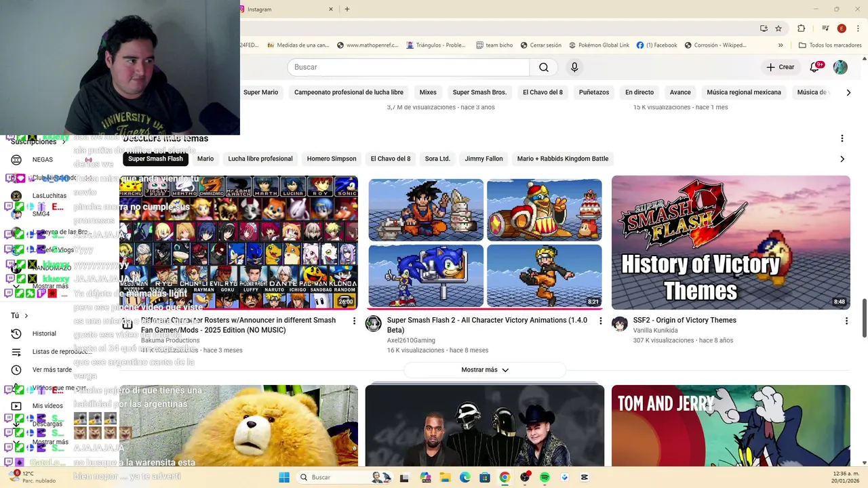868x488 pixels.
Task: Expand hidden bookmarks with the chevron
Action: pos(781,45)
